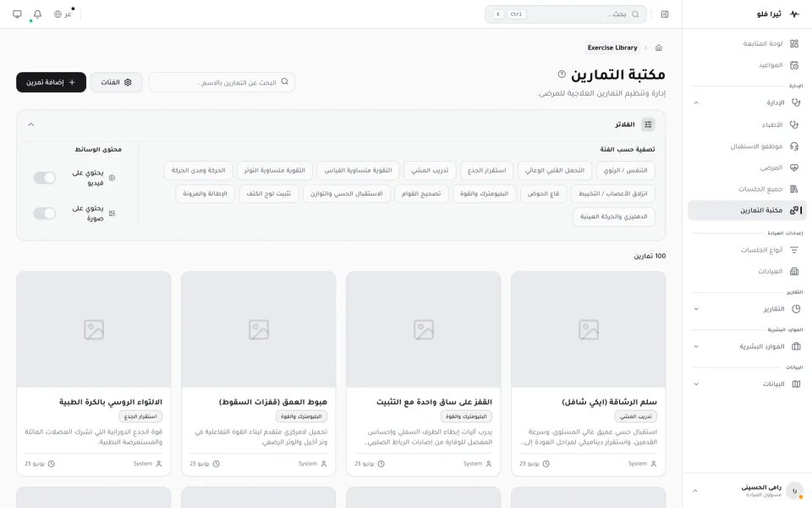Click the العيادات building icon
This screenshot has width=812, height=508.
(x=794, y=271)
